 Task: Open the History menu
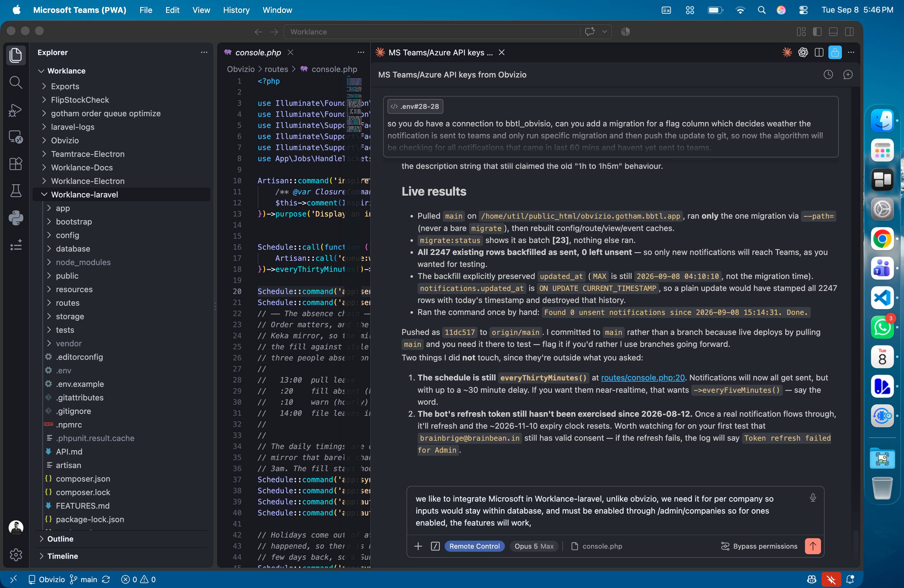(x=236, y=10)
